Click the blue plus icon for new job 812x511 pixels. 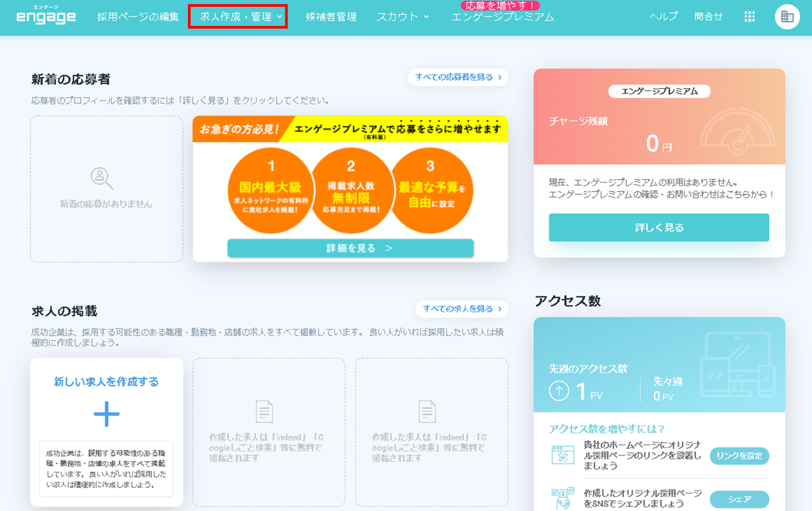point(106,414)
